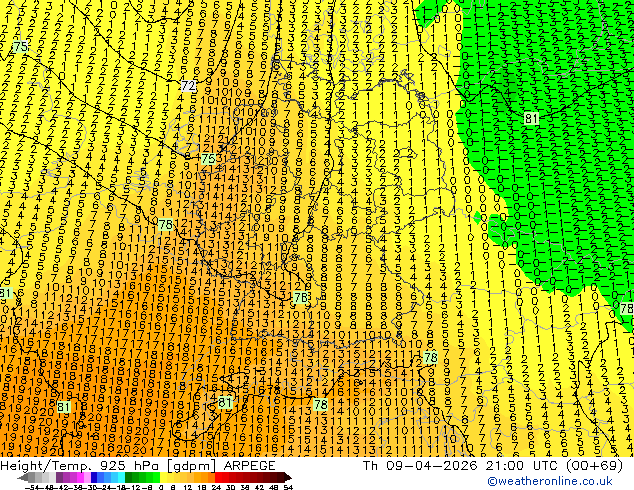Pick the bright yellow legend swatch above 0
The height and width of the screenshot is (490, 634).
point(163,477)
